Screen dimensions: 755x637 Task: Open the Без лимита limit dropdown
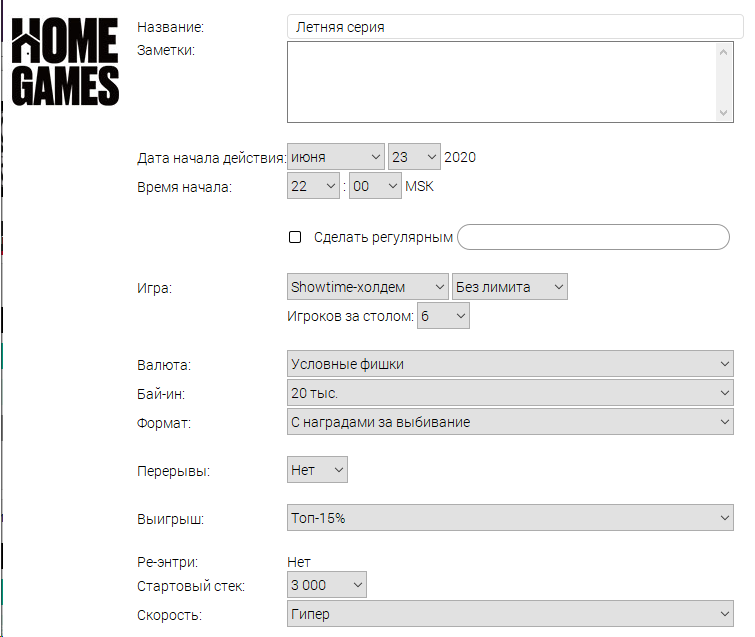pyautogui.click(x=509, y=287)
